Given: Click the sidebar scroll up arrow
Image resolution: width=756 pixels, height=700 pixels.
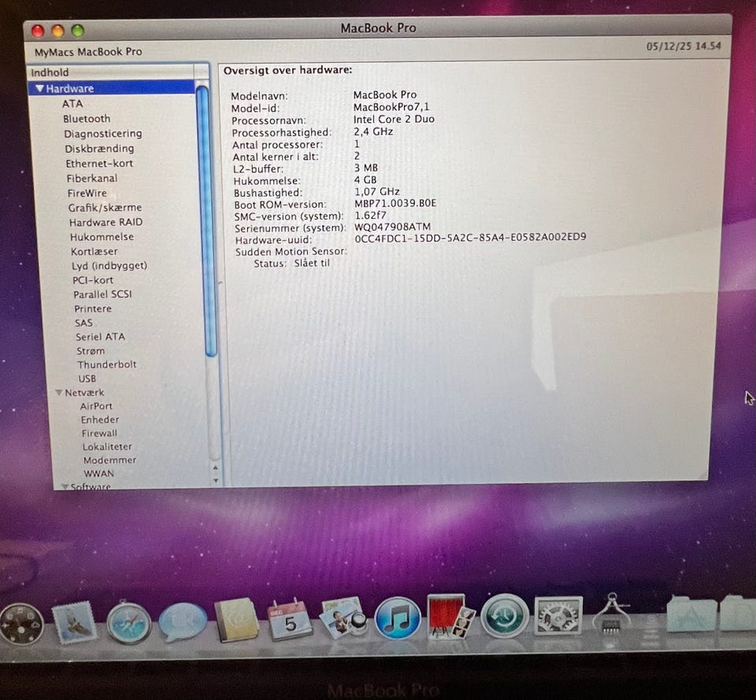Looking at the screenshot, I should pos(216,467).
